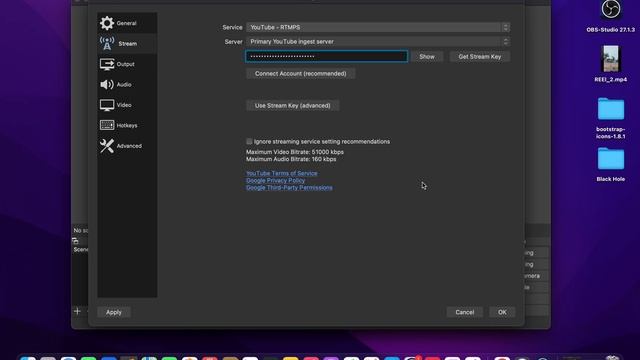Cancel the settings dialog

tap(464, 312)
